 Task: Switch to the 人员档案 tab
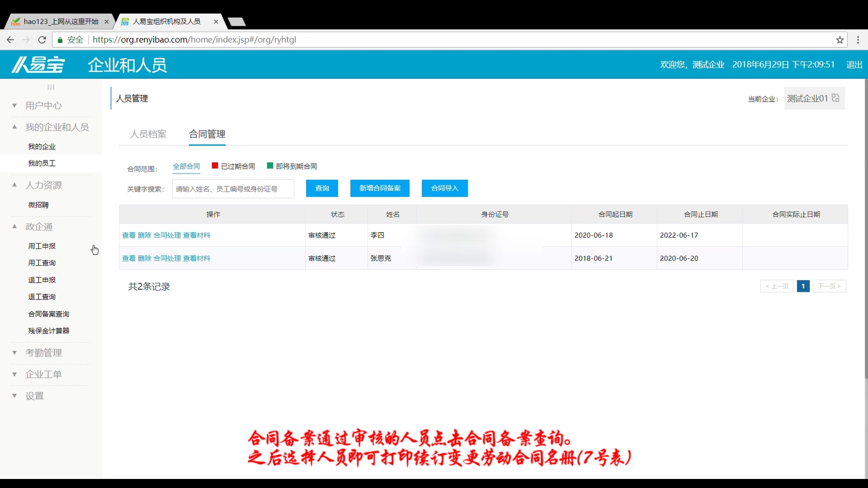pos(148,134)
